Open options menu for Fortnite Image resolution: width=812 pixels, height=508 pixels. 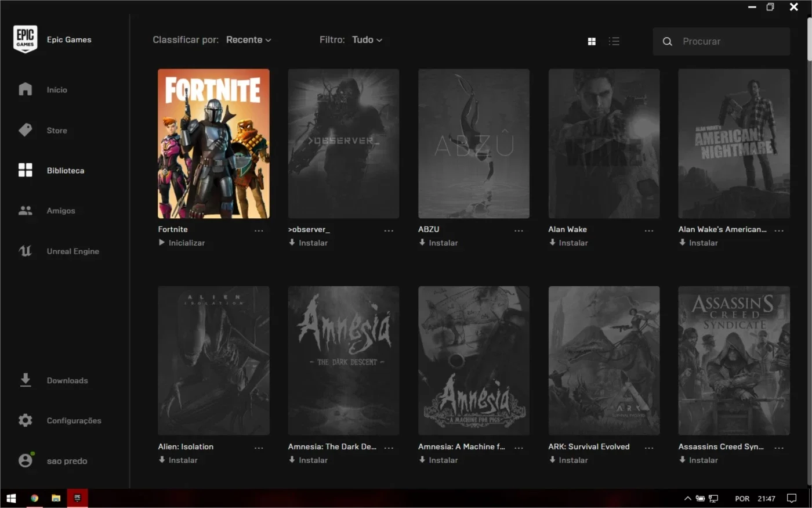coord(259,230)
